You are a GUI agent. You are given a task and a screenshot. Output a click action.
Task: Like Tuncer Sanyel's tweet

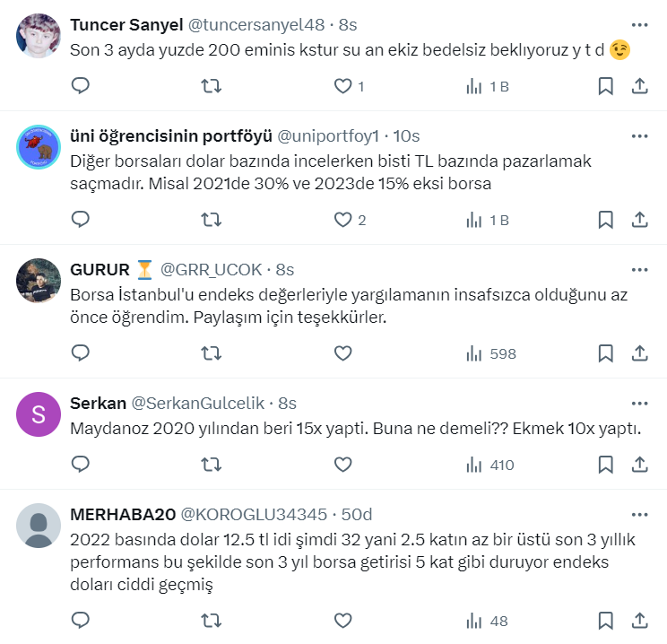[x=342, y=86]
